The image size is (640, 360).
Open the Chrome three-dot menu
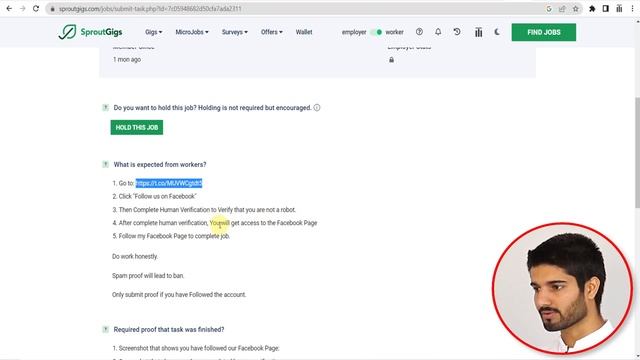click(x=632, y=9)
